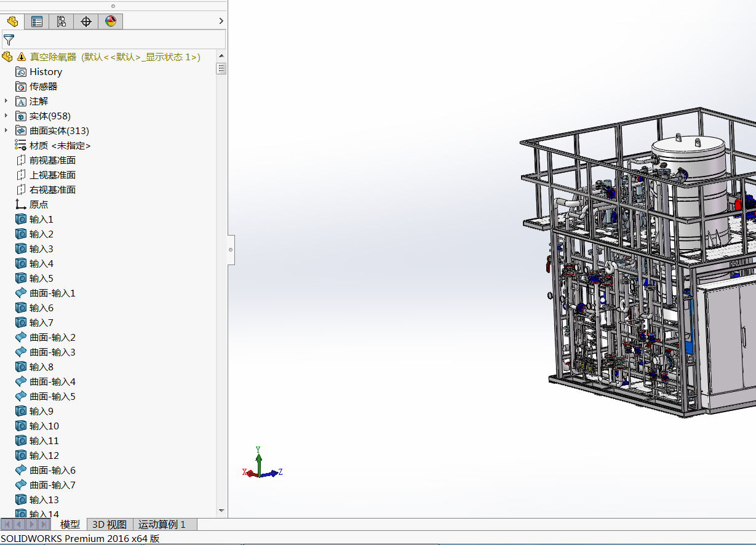The height and width of the screenshot is (545, 756).
Task: Select the 传感器 sensors folder icon
Action: pyautogui.click(x=21, y=87)
